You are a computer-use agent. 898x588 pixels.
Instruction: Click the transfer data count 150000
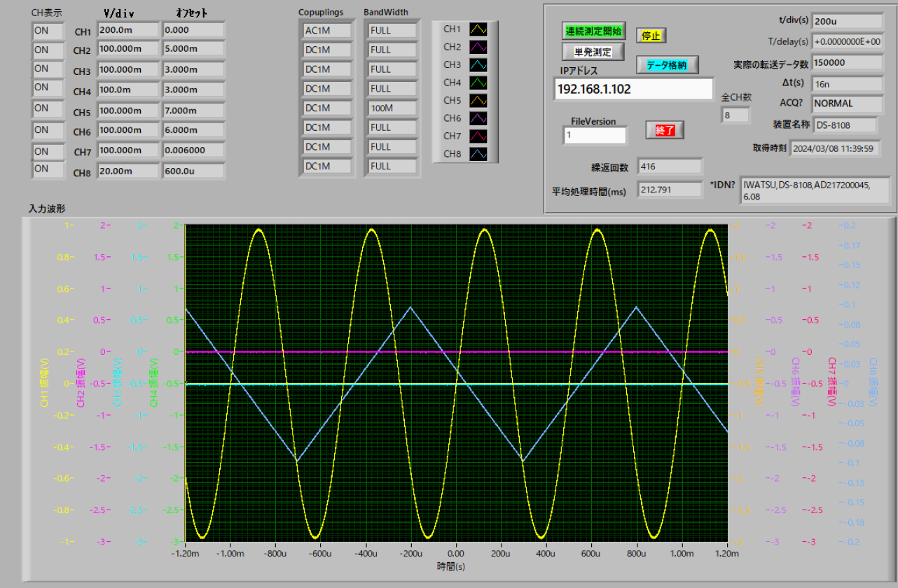[847, 62]
